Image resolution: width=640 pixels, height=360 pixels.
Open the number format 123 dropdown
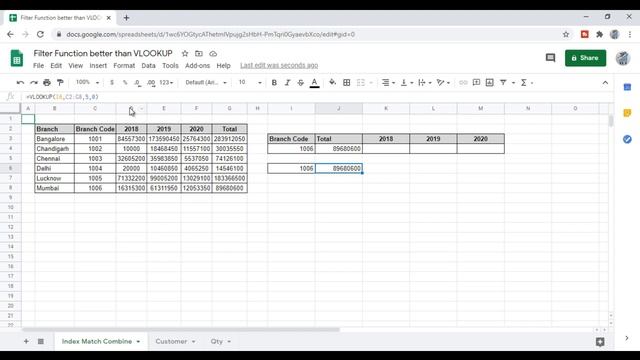(166, 83)
